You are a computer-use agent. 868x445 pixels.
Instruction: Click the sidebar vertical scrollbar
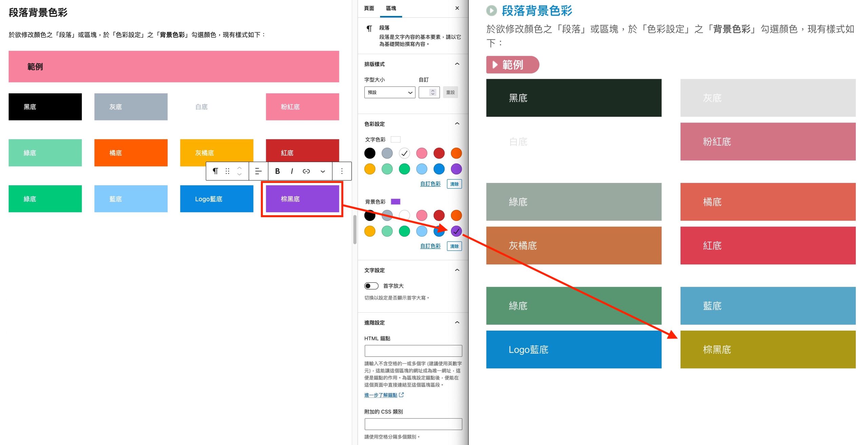coord(355,229)
